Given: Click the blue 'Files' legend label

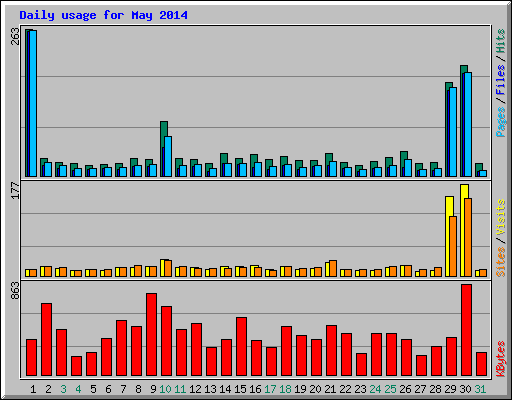Looking at the screenshot, I should pos(501,80).
